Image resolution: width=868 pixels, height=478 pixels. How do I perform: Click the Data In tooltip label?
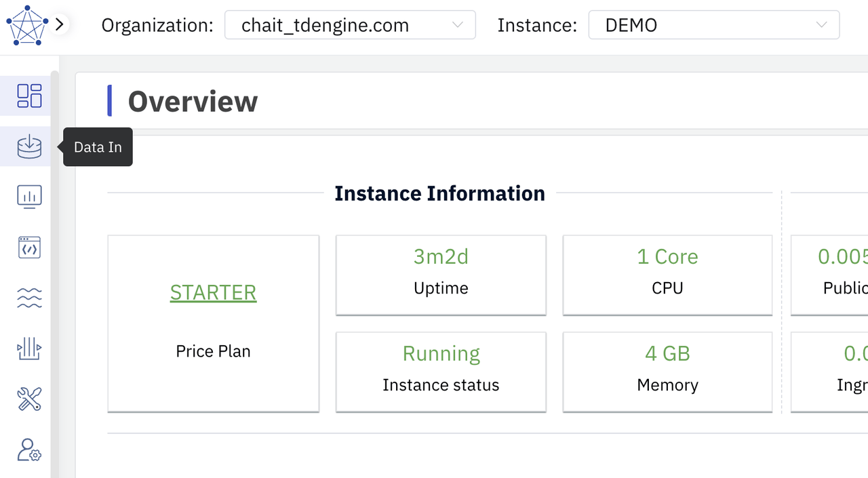tap(98, 147)
